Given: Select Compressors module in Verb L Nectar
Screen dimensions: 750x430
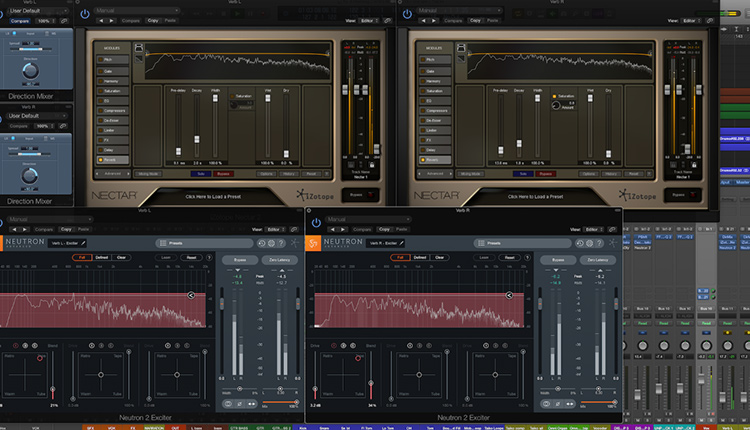Looking at the screenshot, I should tap(113, 110).
